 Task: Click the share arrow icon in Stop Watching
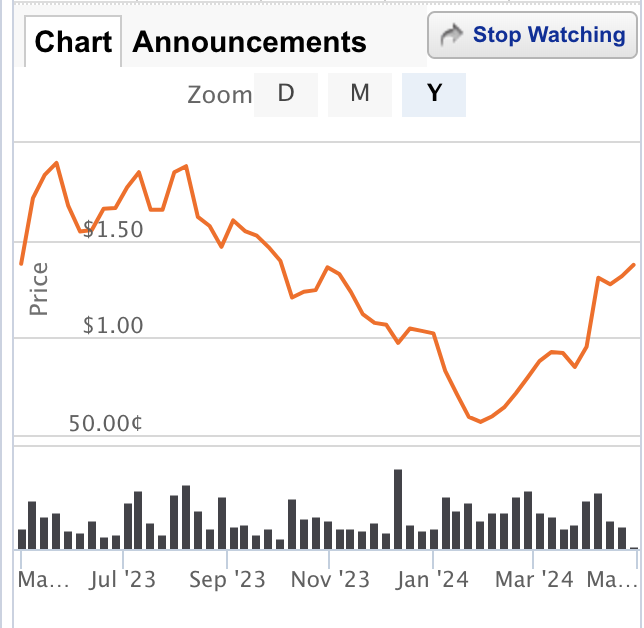pos(451,35)
